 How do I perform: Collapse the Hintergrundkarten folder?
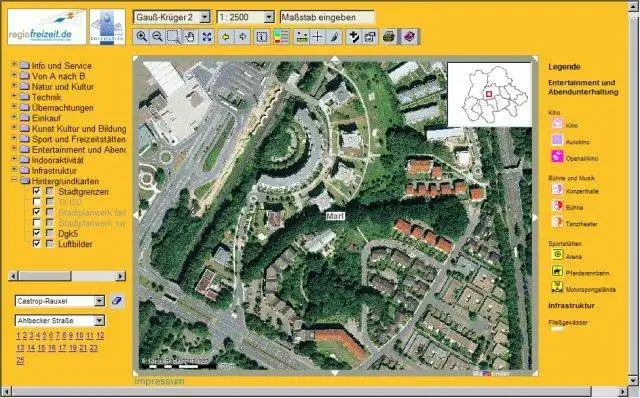[14, 180]
